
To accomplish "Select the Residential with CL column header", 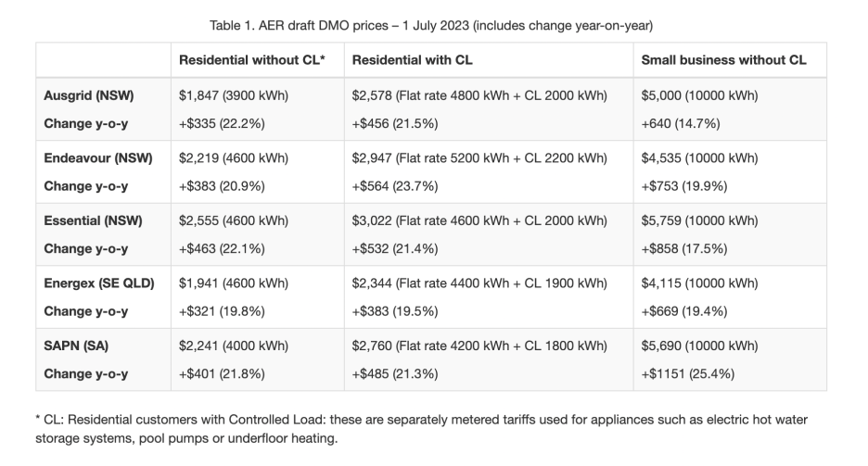I will point(413,60).
